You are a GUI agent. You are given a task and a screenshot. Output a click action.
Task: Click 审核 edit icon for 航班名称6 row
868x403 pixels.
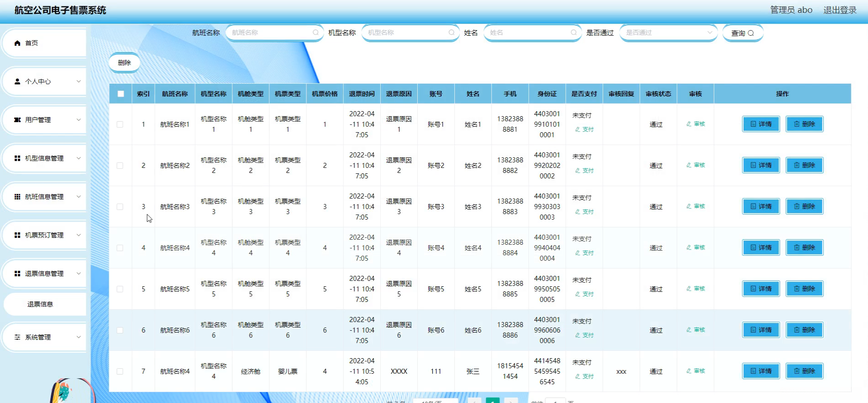pyautogui.click(x=689, y=330)
